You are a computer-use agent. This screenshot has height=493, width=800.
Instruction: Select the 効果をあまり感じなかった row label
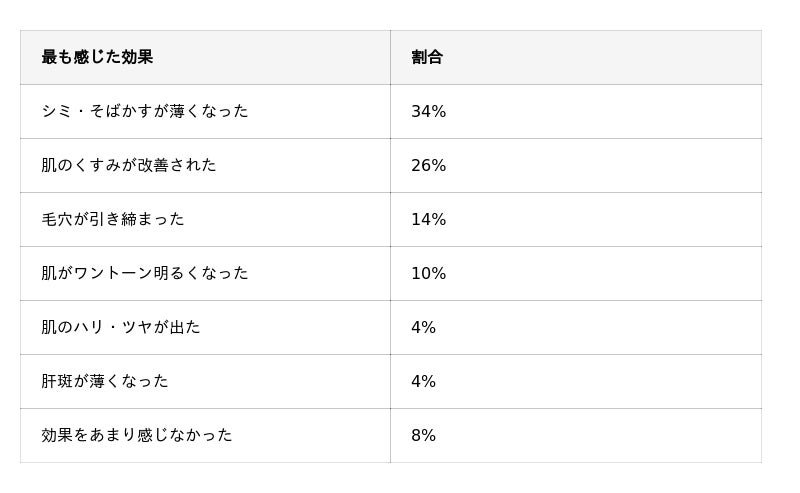[136, 435]
